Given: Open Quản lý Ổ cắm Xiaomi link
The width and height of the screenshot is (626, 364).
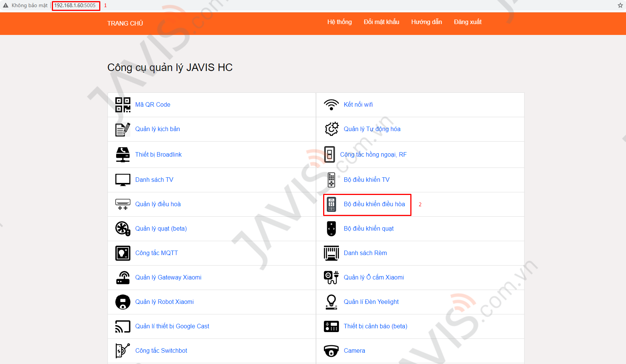Looking at the screenshot, I should tap(374, 278).
